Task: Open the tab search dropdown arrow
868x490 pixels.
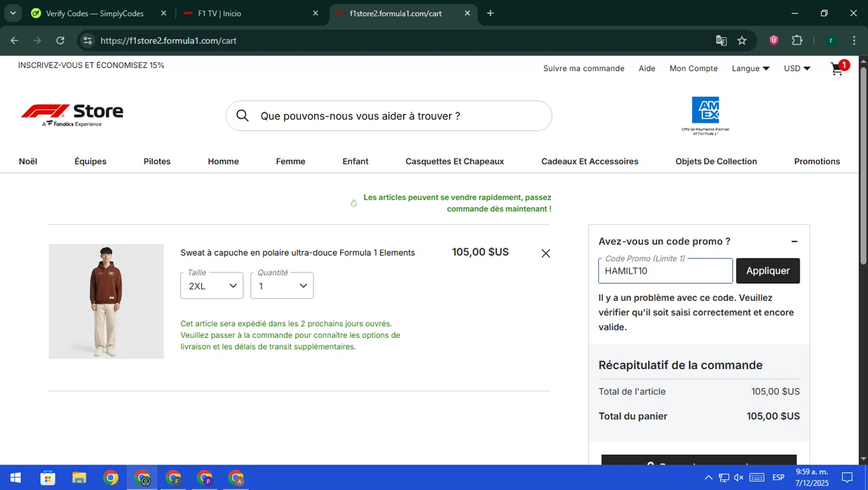Action: [12, 13]
